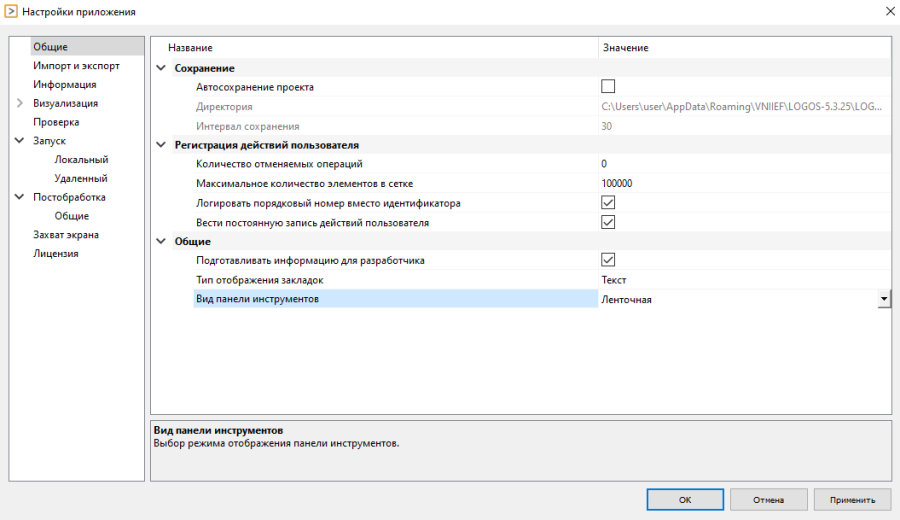The height and width of the screenshot is (520, 900).
Task: Open the Проверка section
Action: point(56,122)
